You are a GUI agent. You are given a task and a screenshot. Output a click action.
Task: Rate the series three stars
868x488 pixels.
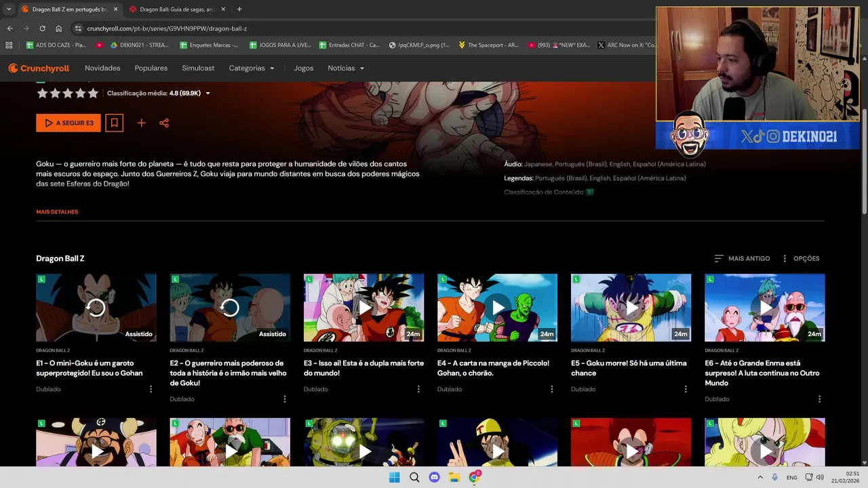[x=67, y=94]
